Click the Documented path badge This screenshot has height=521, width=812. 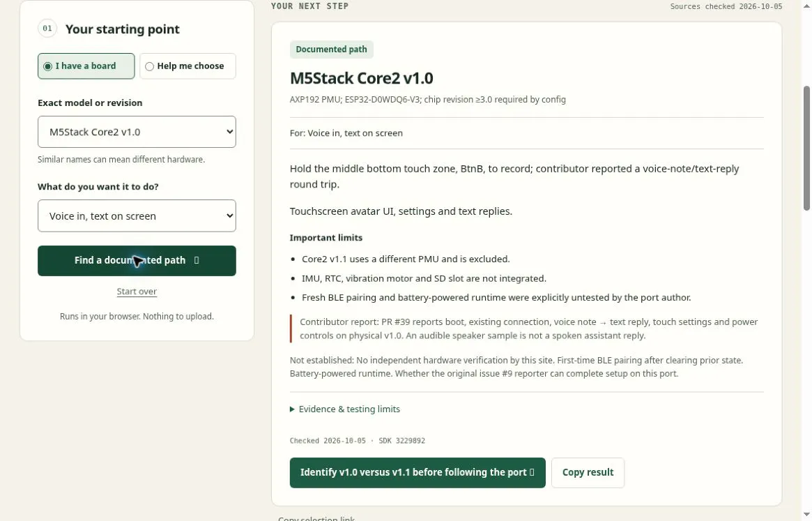[332, 50]
